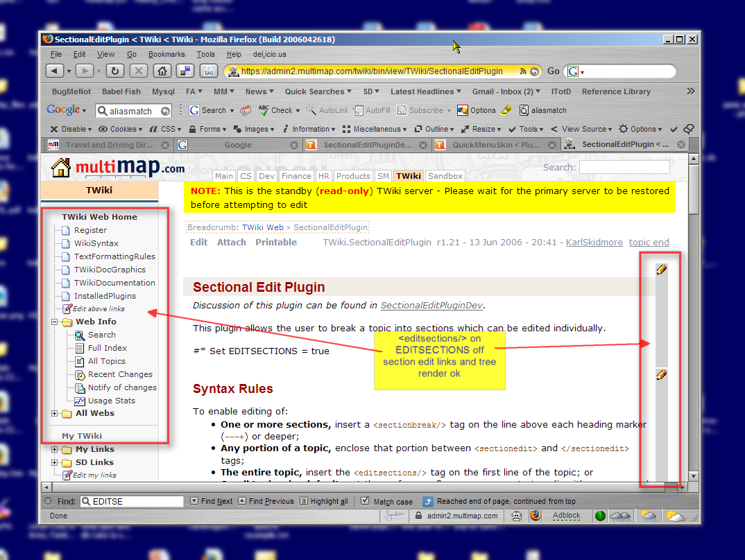
Task: Click the face icon in status bar
Action: click(517, 516)
